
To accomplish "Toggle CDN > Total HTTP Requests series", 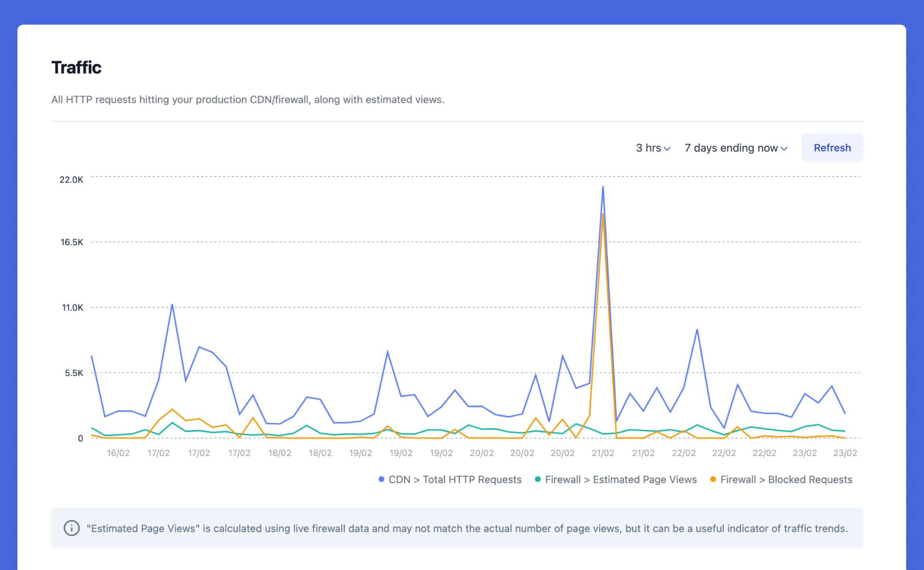I will [x=455, y=479].
